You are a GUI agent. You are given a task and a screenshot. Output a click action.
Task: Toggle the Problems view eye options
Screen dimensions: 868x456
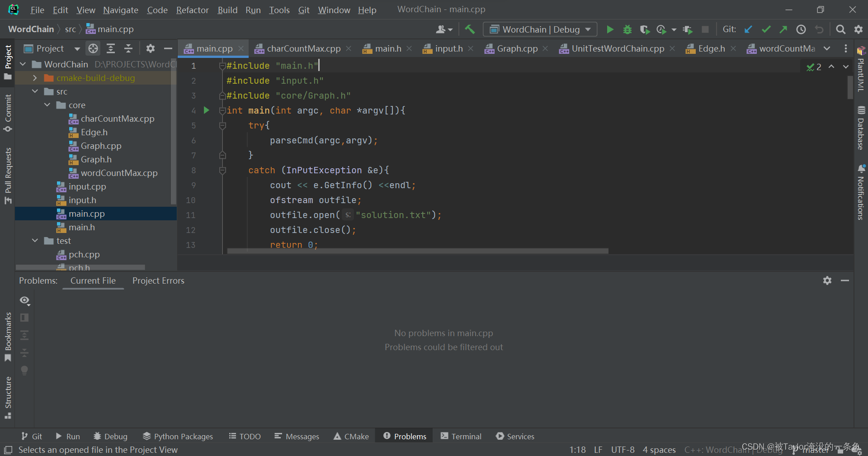click(x=25, y=300)
